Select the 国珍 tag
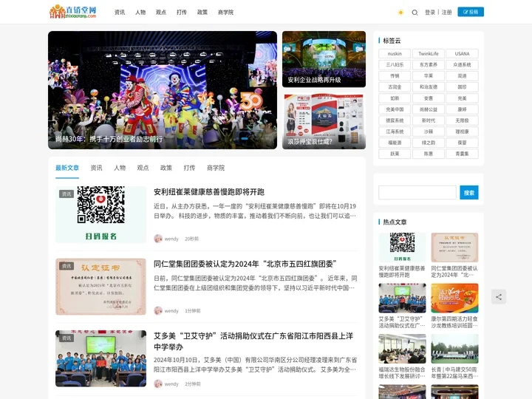This screenshot has width=532, height=399. click(462, 87)
